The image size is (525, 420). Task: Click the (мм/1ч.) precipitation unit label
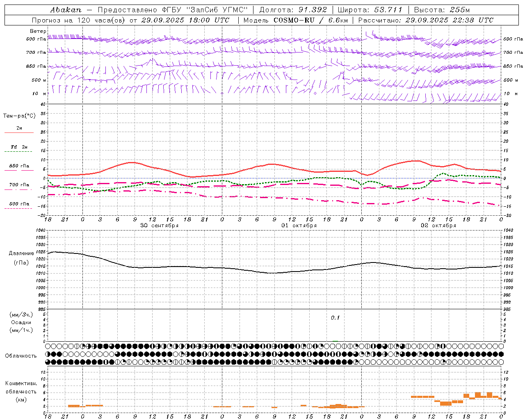(x=21, y=330)
